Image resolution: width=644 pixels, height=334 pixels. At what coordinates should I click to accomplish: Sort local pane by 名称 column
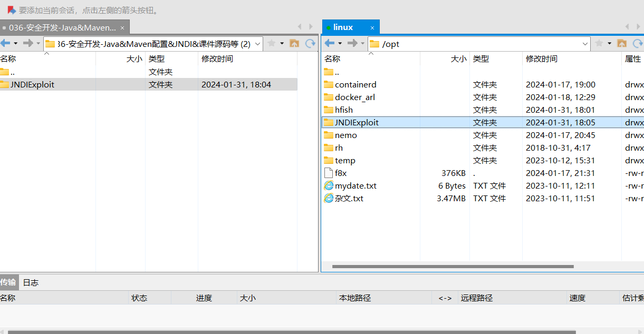point(46,58)
